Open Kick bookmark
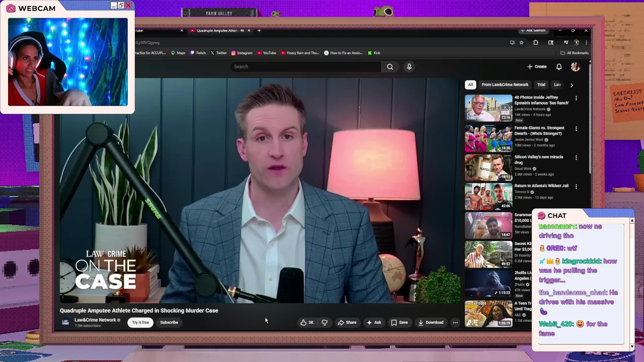 (x=374, y=53)
